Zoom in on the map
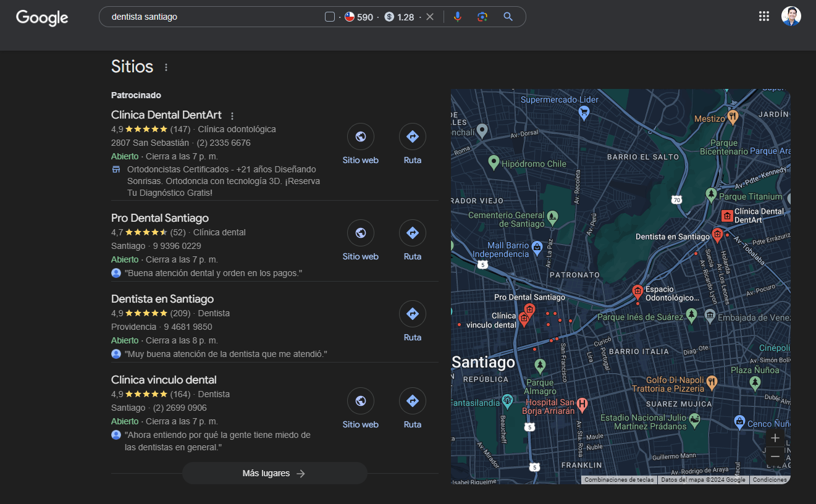 [x=775, y=438]
